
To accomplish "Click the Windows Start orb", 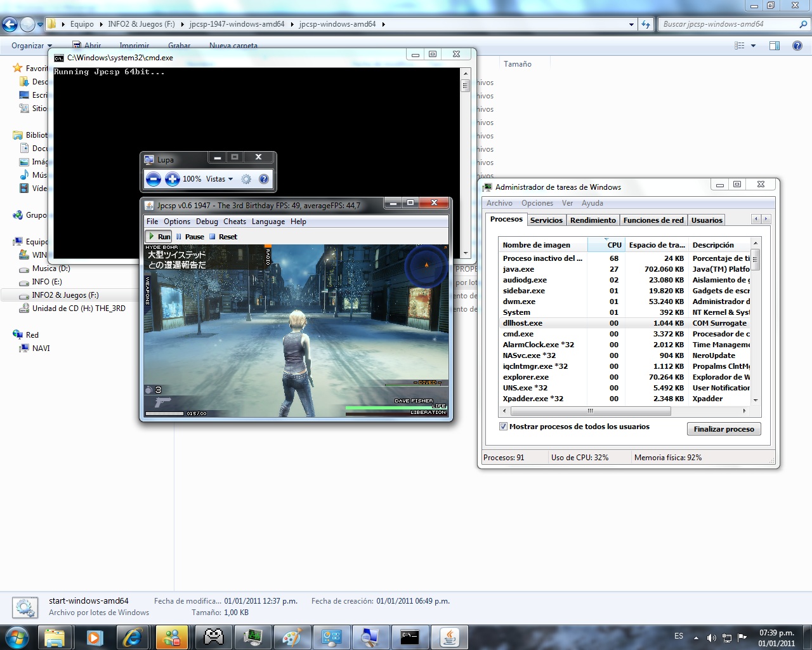I will (x=17, y=637).
